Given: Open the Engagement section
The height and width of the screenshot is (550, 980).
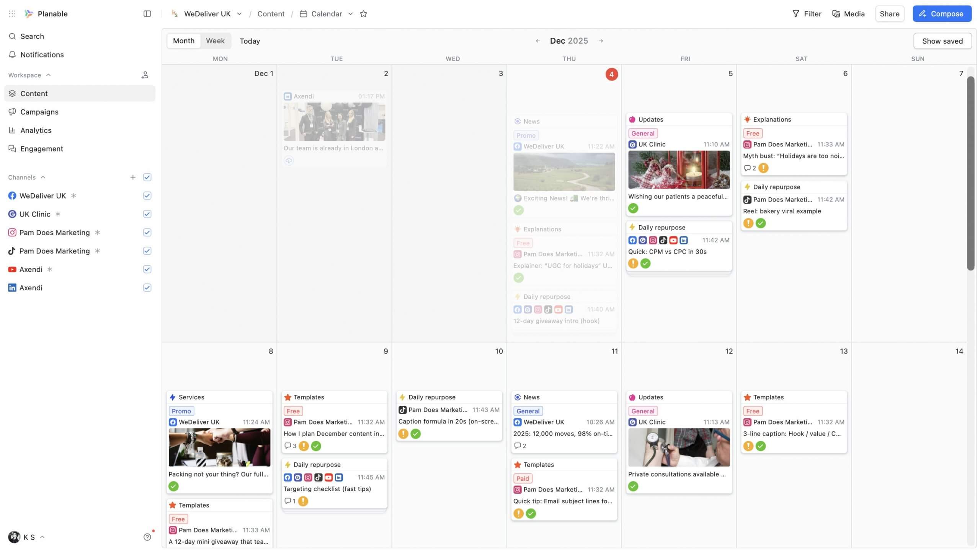Looking at the screenshot, I should click(x=41, y=148).
